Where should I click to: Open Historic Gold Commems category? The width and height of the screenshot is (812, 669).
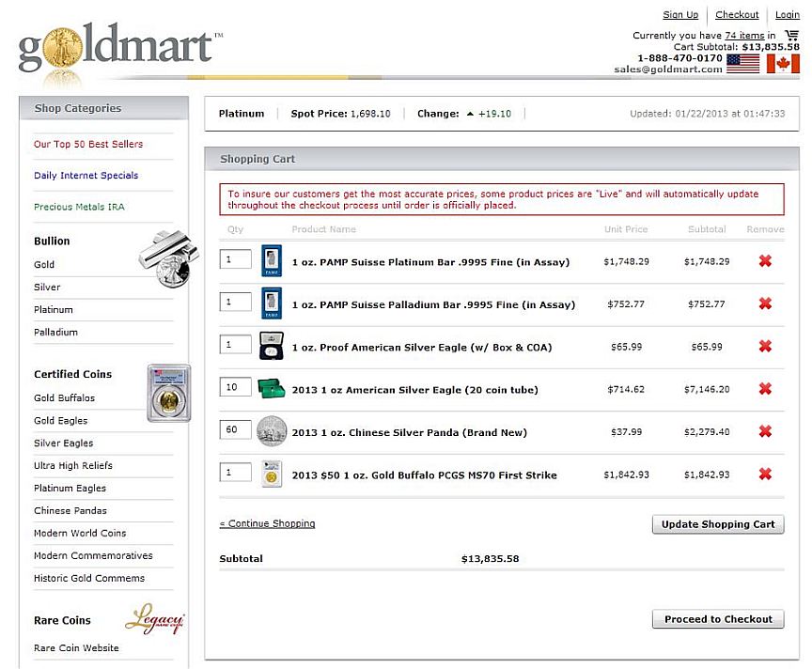(x=89, y=578)
